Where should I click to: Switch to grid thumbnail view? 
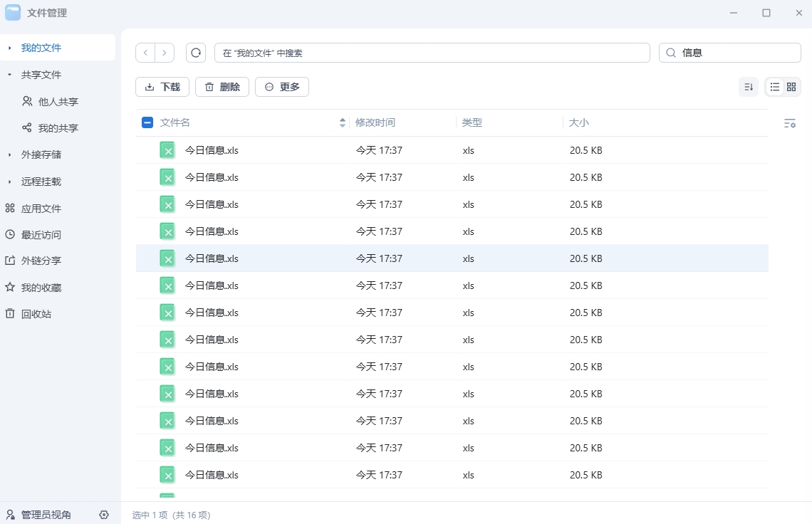(x=791, y=87)
